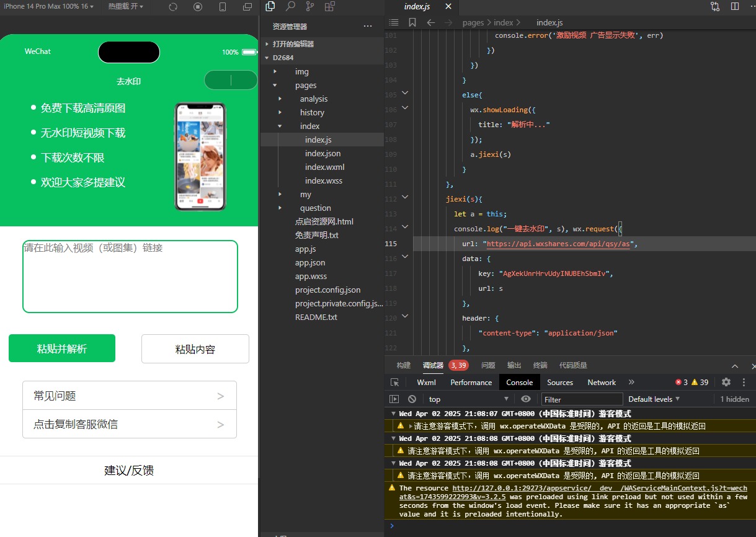756x537 pixels.
Task: Click the 粘贴内容 button
Action: pos(195,348)
